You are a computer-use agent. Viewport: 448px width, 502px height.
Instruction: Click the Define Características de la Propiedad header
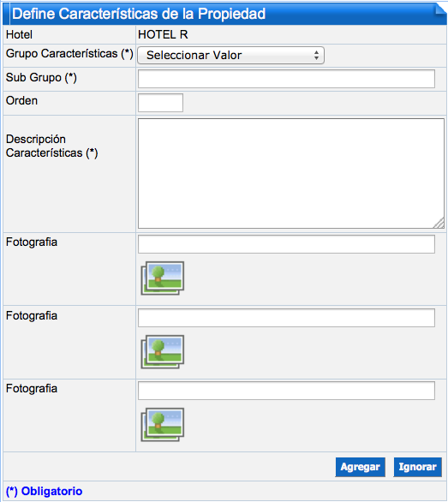139,14
